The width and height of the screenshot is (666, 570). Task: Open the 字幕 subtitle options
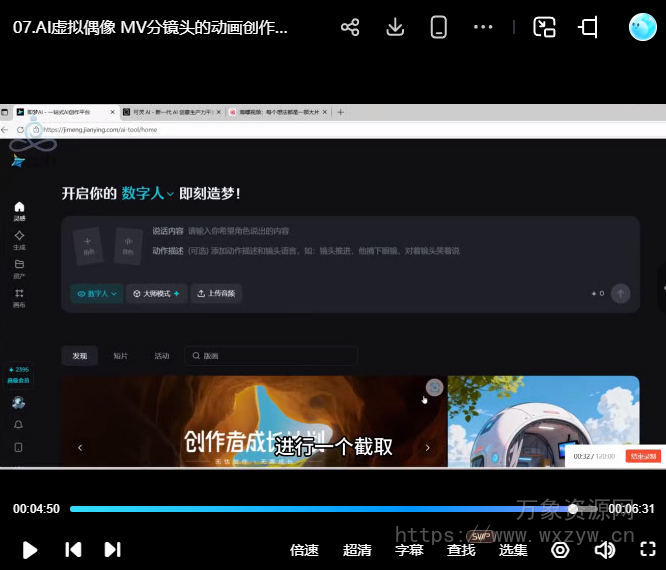[409, 549]
